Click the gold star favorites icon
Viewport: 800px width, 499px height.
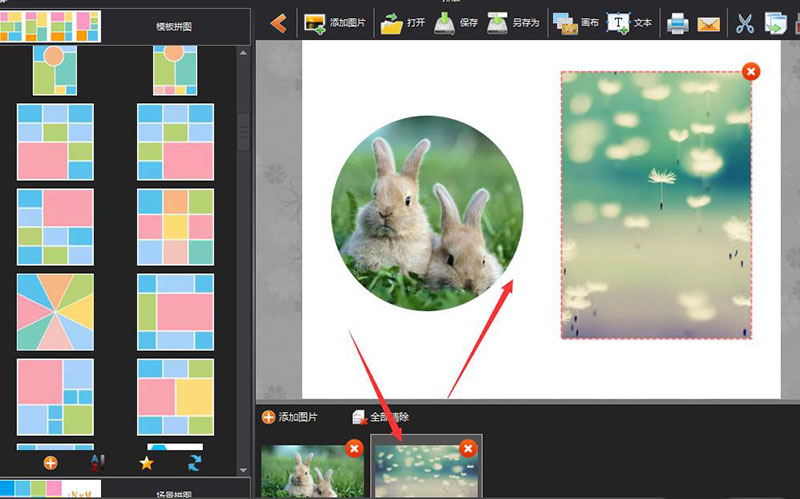146,463
